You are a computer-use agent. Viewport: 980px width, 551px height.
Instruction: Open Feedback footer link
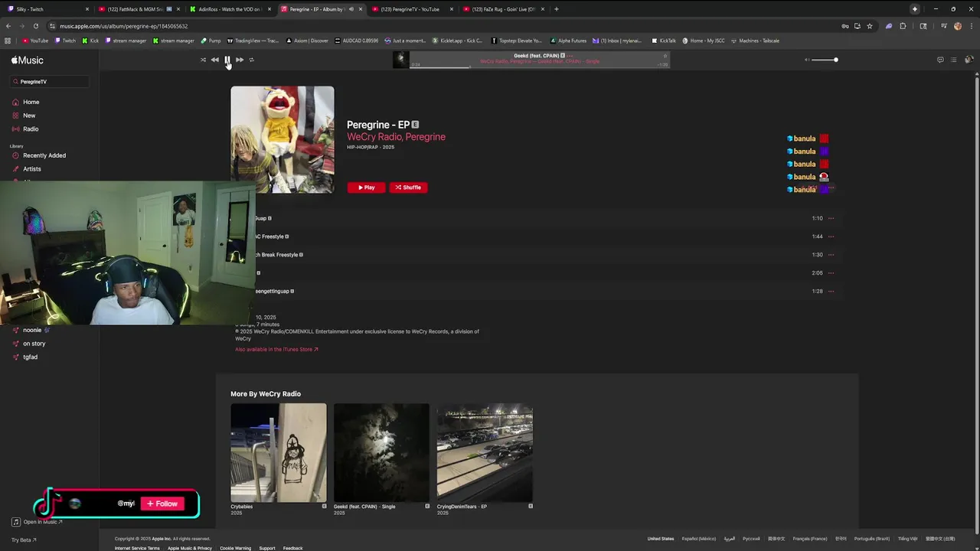coord(292,548)
